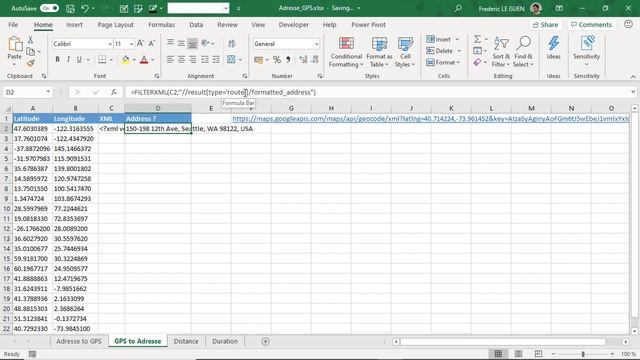
Task: Click the Percent Style icon
Action: 277,60
